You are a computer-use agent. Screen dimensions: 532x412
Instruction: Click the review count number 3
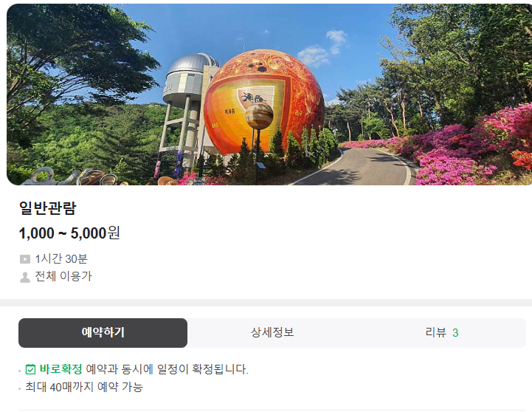click(x=455, y=333)
